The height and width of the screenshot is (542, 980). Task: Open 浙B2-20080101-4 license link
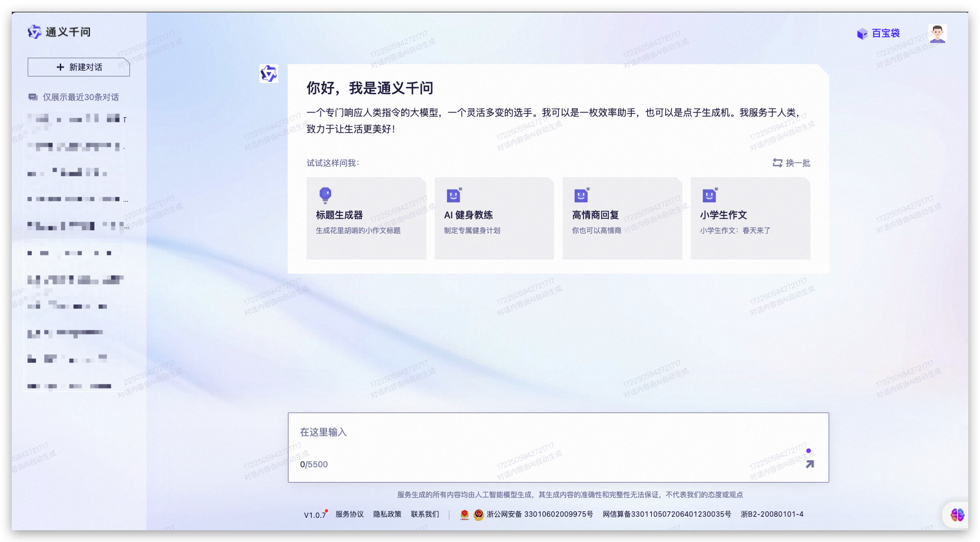click(772, 514)
